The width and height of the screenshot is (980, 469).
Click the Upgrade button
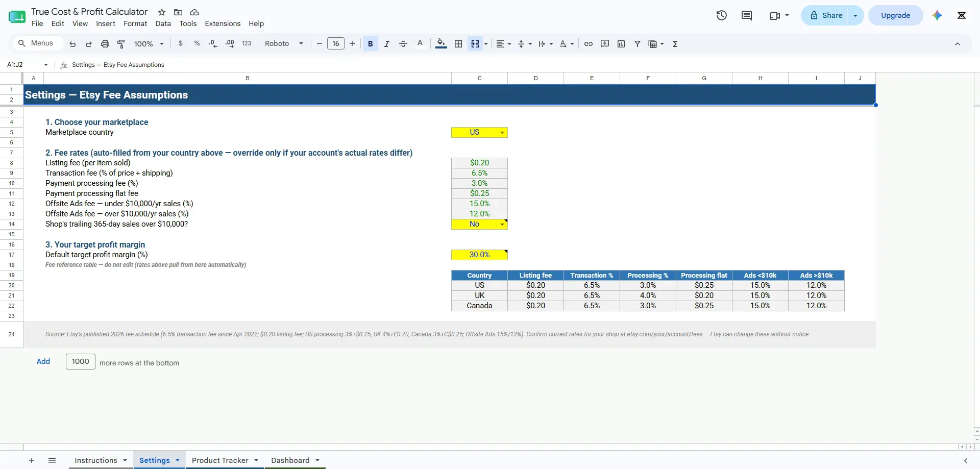896,15
